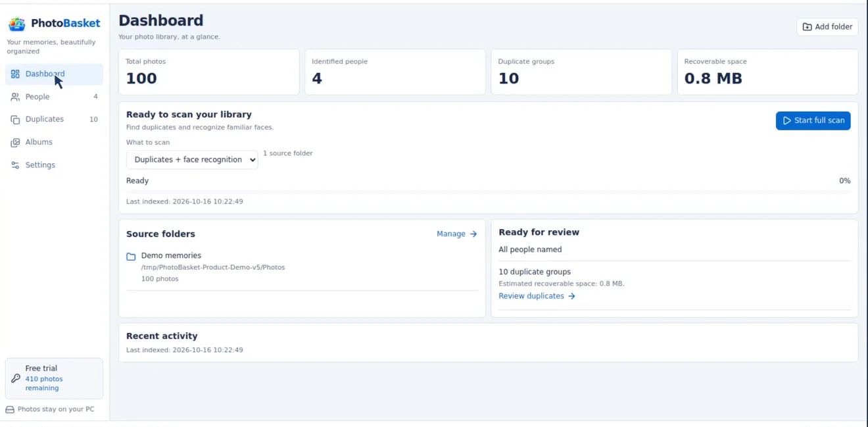Viewport: 868px width, 427px height.
Task: Click the PhotoBasket logo icon
Action: tap(16, 24)
